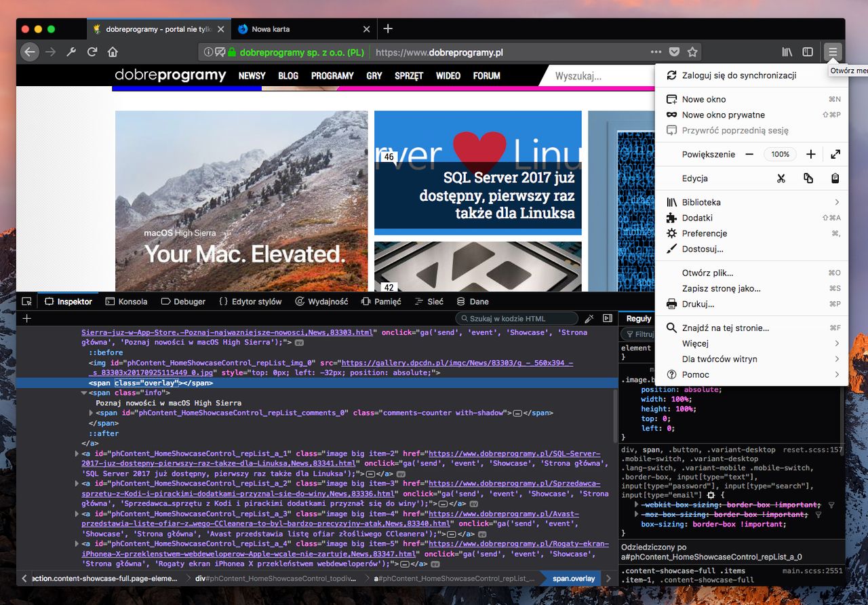Toggle fullscreen mode in zoom row

point(835,154)
